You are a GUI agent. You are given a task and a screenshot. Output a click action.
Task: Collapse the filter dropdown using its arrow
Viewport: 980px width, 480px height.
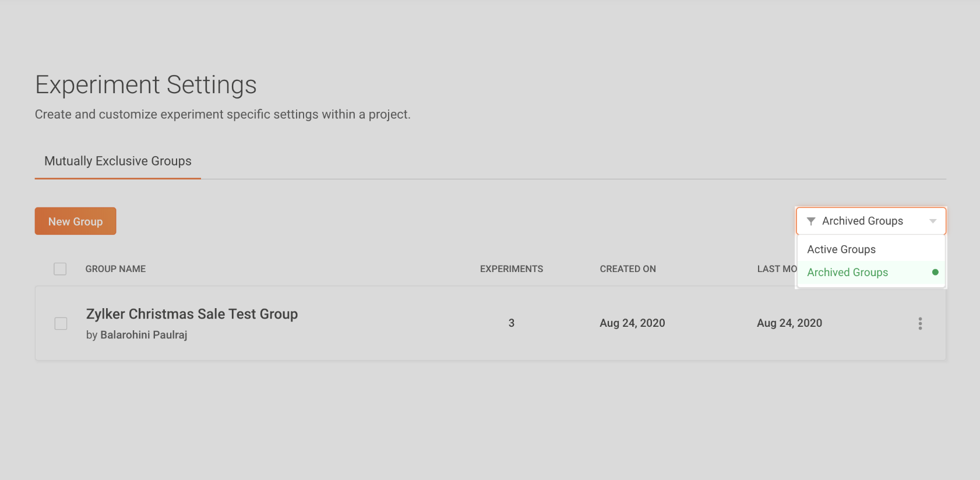933,221
